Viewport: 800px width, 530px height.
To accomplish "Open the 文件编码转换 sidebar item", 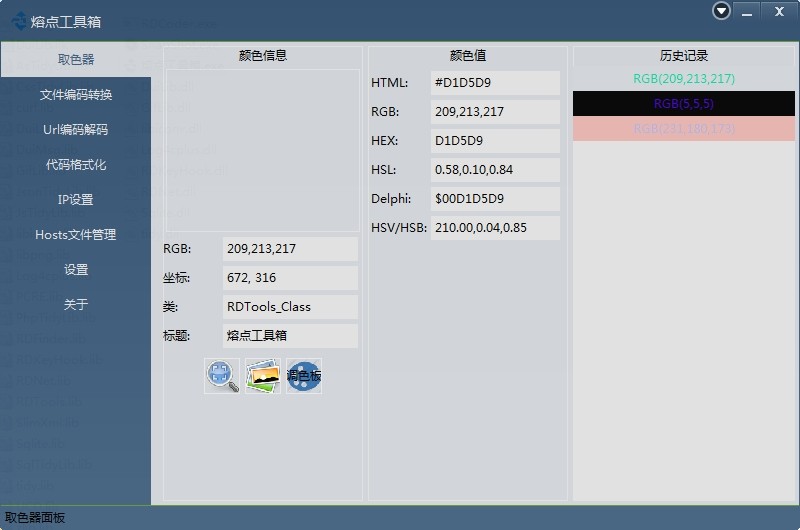I will pyautogui.click(x=76, y=95).
